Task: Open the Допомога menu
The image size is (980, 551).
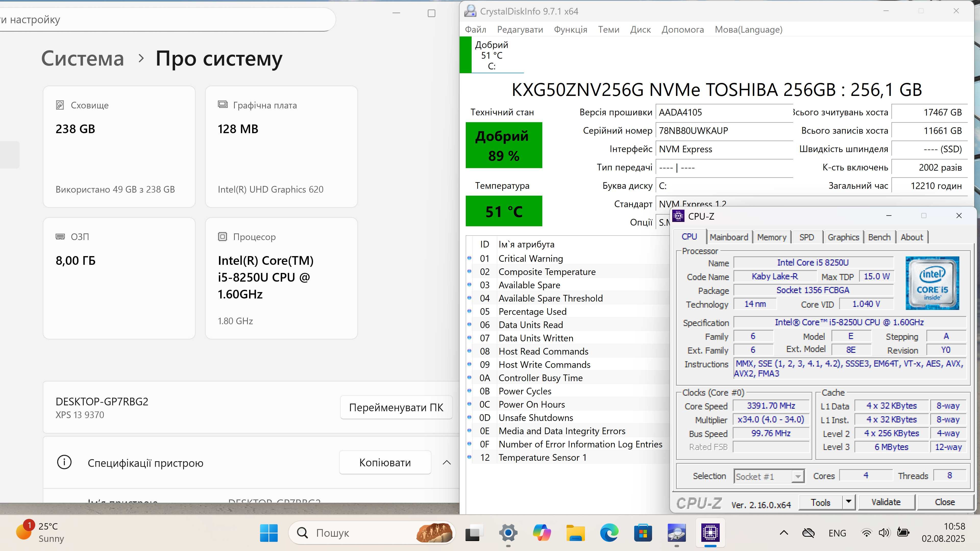Action: click(682, 30)
